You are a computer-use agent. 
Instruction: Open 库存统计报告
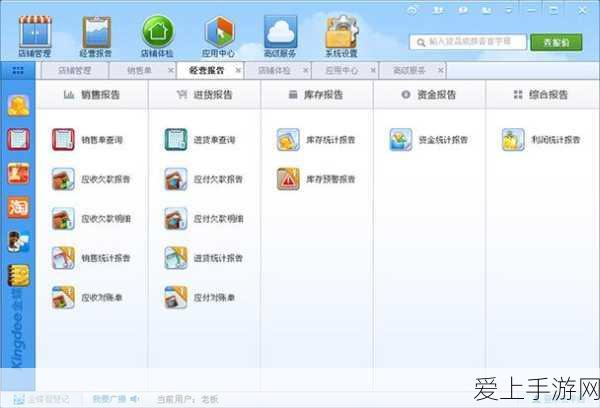click(x=316, y=140)
